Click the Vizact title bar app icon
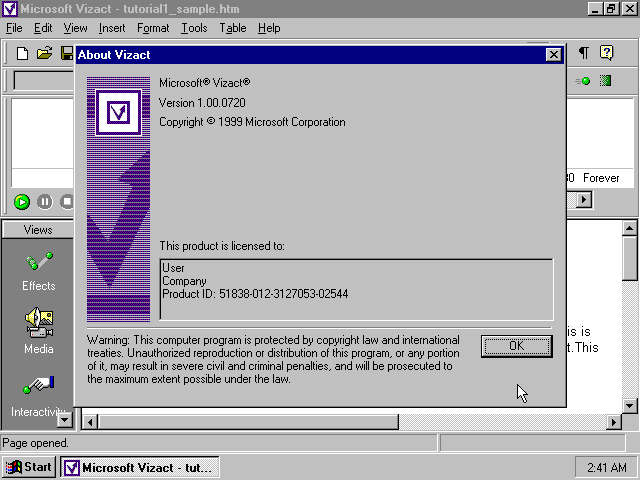 coord(10,9)
